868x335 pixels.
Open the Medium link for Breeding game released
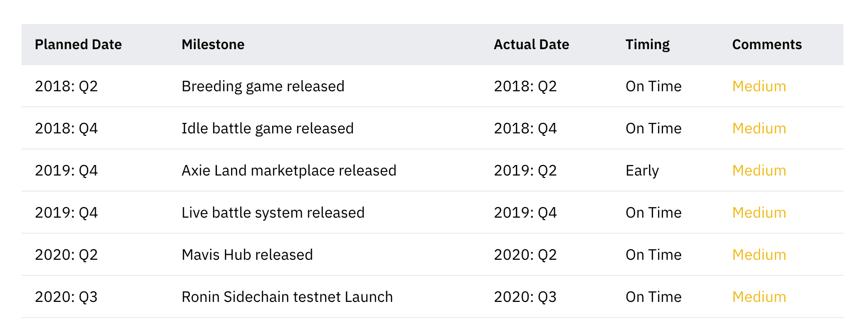coord(759,86)
